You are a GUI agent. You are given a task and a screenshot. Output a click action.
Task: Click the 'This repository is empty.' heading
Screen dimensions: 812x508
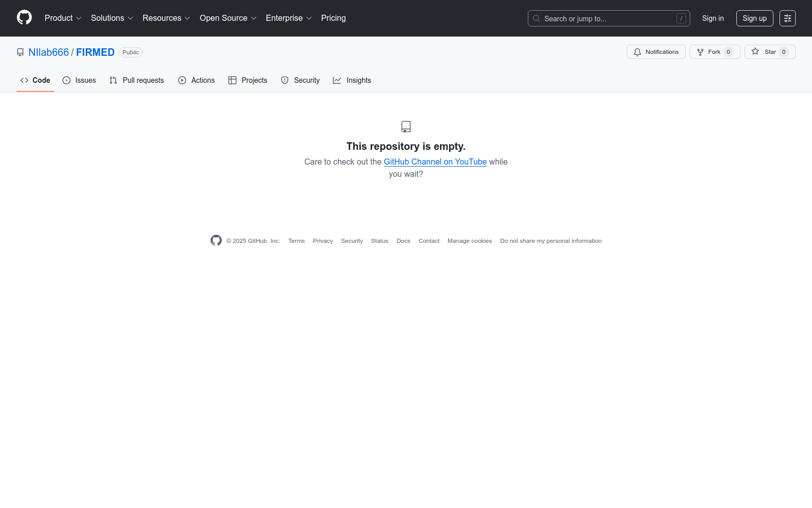tap(406, 146)
